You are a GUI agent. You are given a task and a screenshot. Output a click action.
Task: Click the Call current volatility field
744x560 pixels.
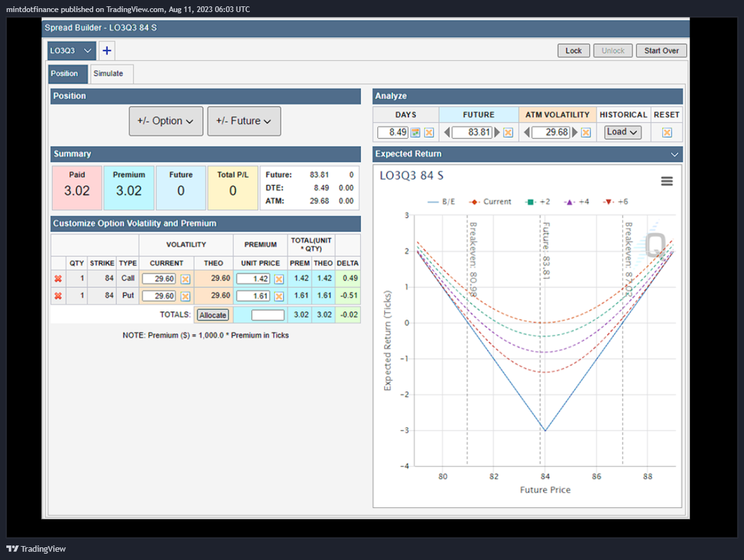click(x=159, y=278)
